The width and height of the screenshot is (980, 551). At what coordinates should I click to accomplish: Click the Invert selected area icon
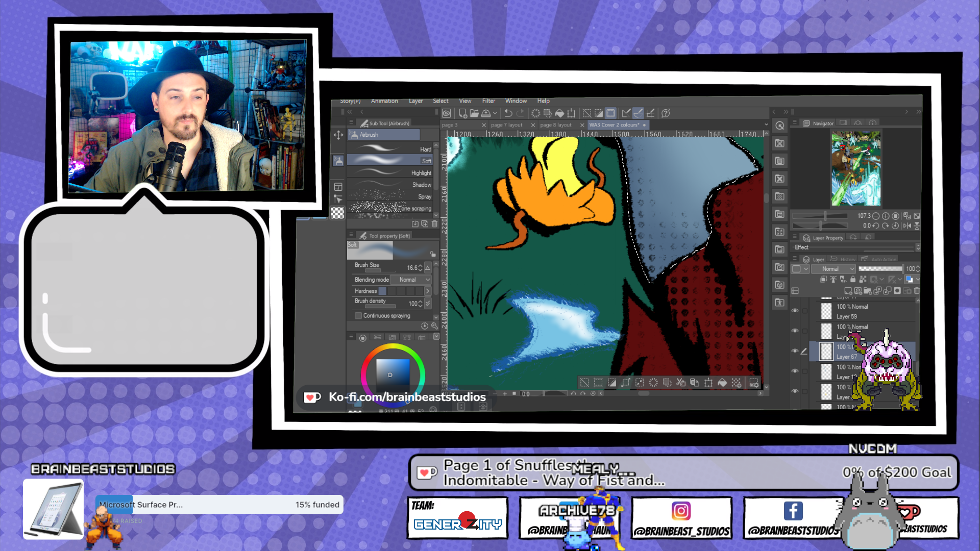pyautogui.click(x=599, y=113)
